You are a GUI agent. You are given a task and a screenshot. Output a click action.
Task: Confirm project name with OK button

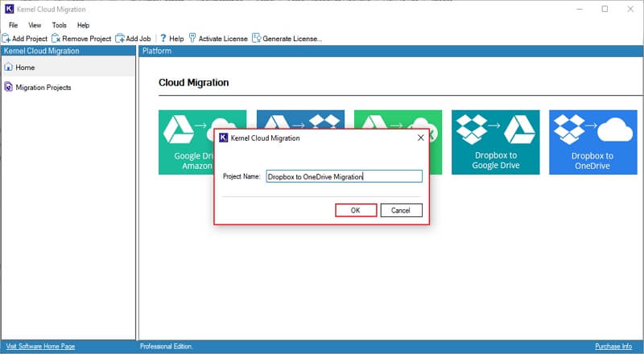pyautogui.click(x=356, y=210)
